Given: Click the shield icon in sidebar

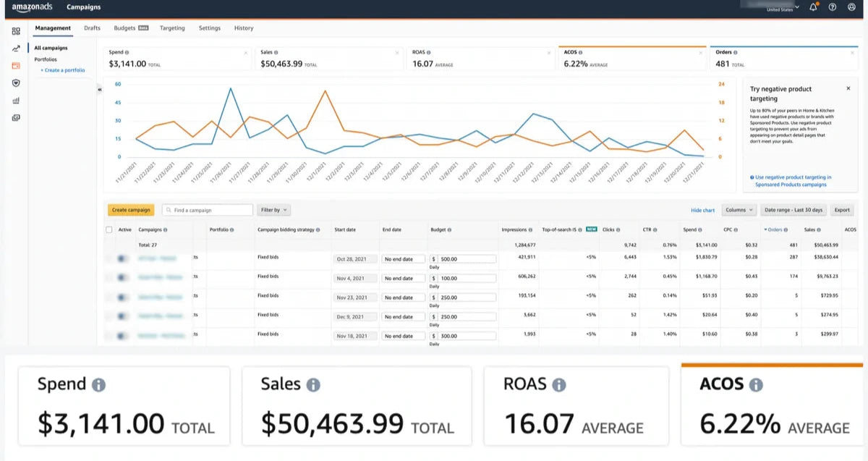Looking at the screenshot, I should pos(16,83).
